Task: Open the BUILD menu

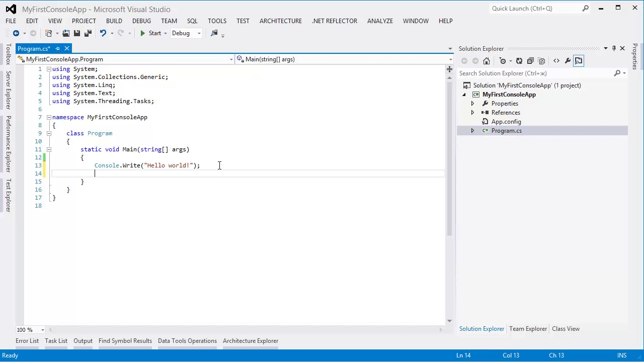Action: point(114,21)
